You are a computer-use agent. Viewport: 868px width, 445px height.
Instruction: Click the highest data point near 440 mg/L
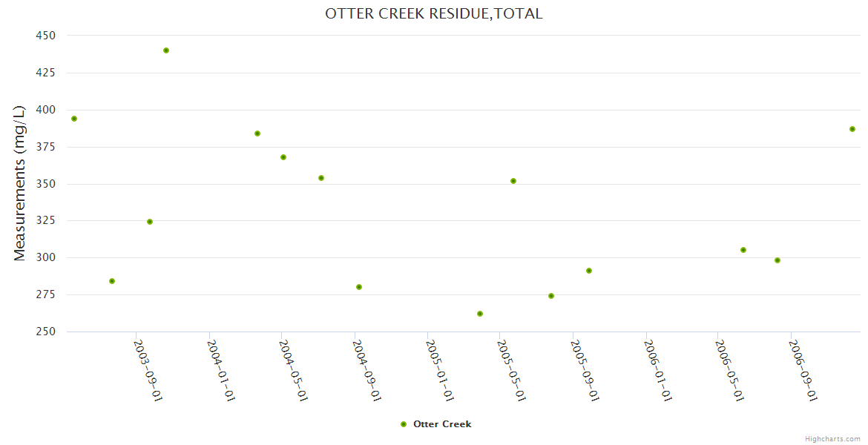[x=166, y=50]
